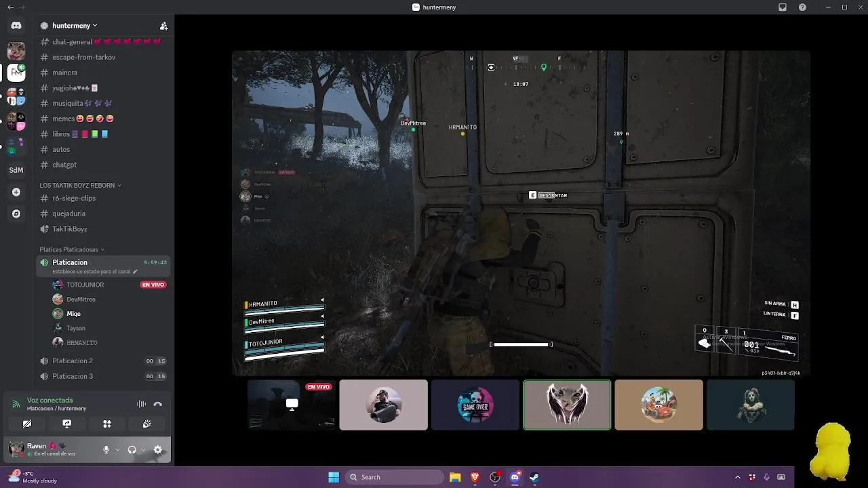Edit channel status pencil icon under Platicacion
The width and height of the screenshot is (868, 488).
point(135,272)
